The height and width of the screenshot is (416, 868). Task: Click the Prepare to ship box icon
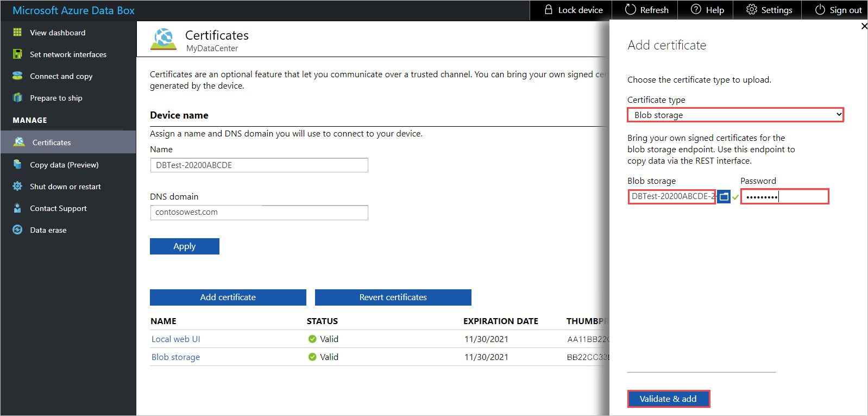(17, 97)
